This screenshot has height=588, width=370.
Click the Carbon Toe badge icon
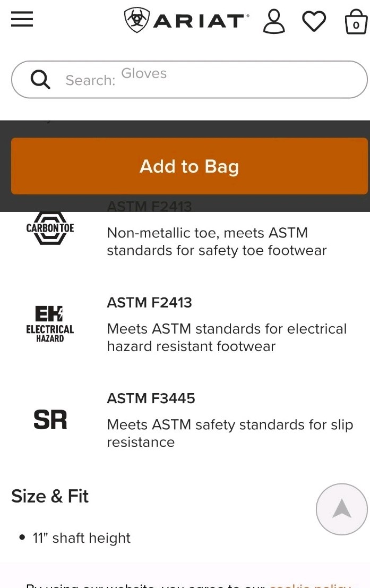tap(50, 228)
